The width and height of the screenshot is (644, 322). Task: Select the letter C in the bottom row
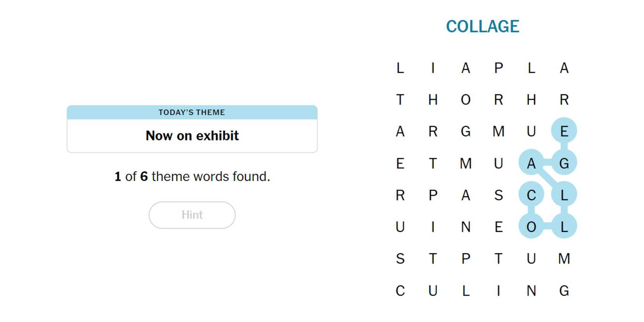[x=400, y=291]
